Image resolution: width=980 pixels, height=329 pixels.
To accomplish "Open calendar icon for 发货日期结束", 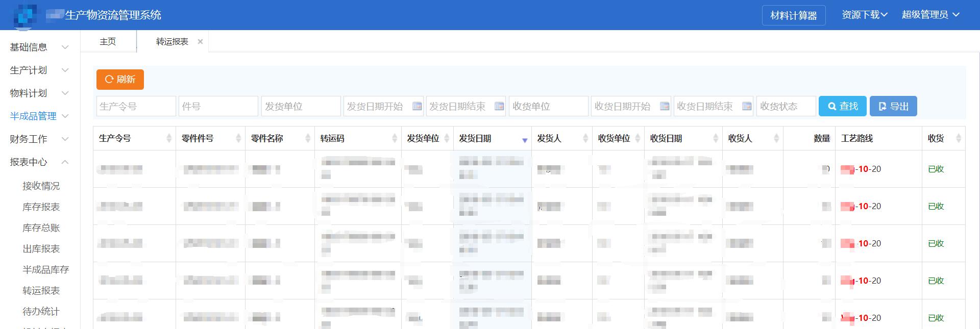I will pos(499,106).
